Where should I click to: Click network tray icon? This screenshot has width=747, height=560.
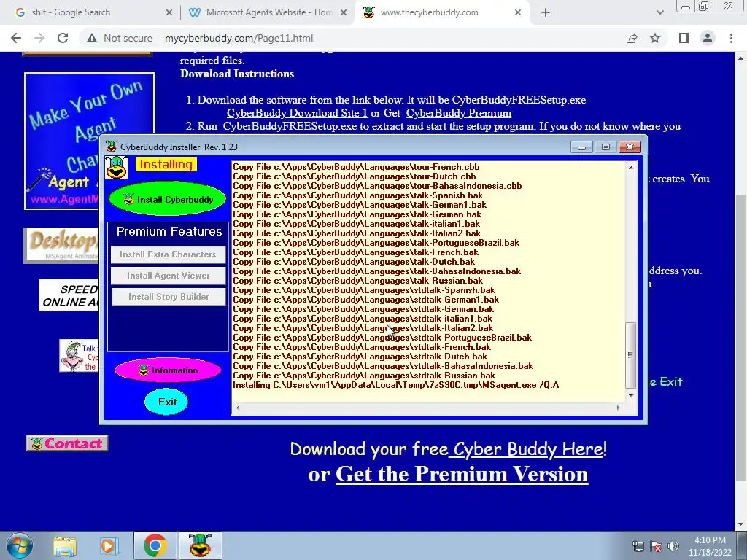pos(638,546)
